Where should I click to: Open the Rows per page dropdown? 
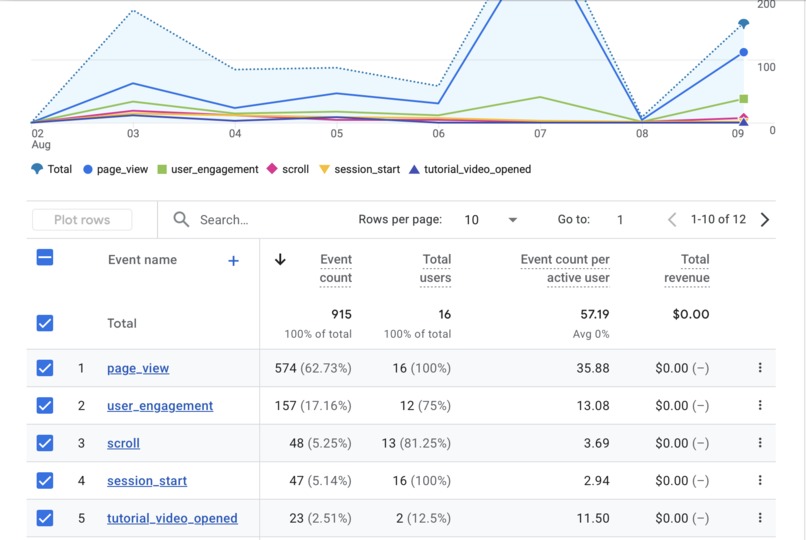click(491, 220)
